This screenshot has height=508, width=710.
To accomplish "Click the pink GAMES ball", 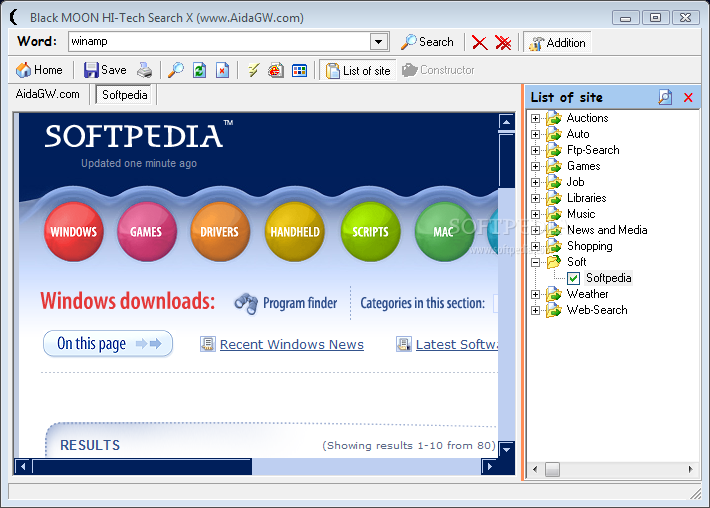I will pos(146,231).
